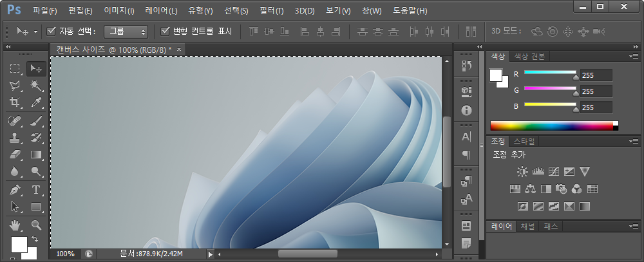Viewport: 644px width, 262px height.
Task: Click the 100% zoom level field
Action: coord(65,254)
